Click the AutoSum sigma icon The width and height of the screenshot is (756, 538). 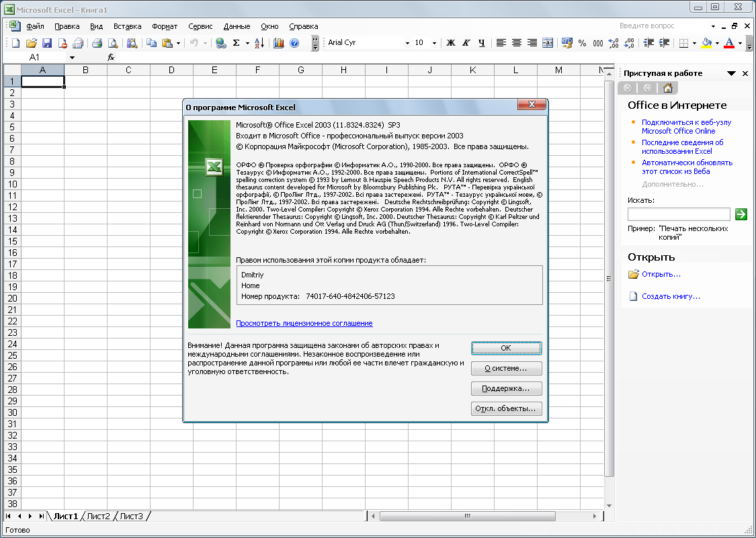pyautogui.click(x=236, y=43)
